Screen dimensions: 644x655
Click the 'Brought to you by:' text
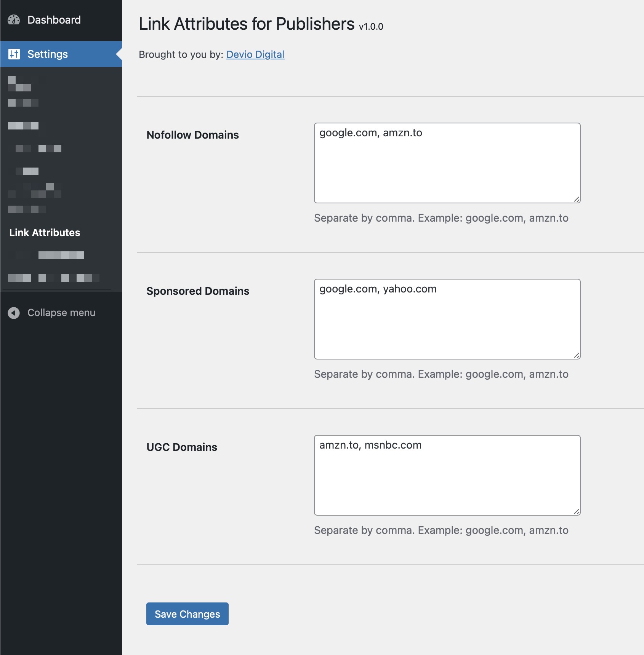pyautogui.click(x=181, y=54)
